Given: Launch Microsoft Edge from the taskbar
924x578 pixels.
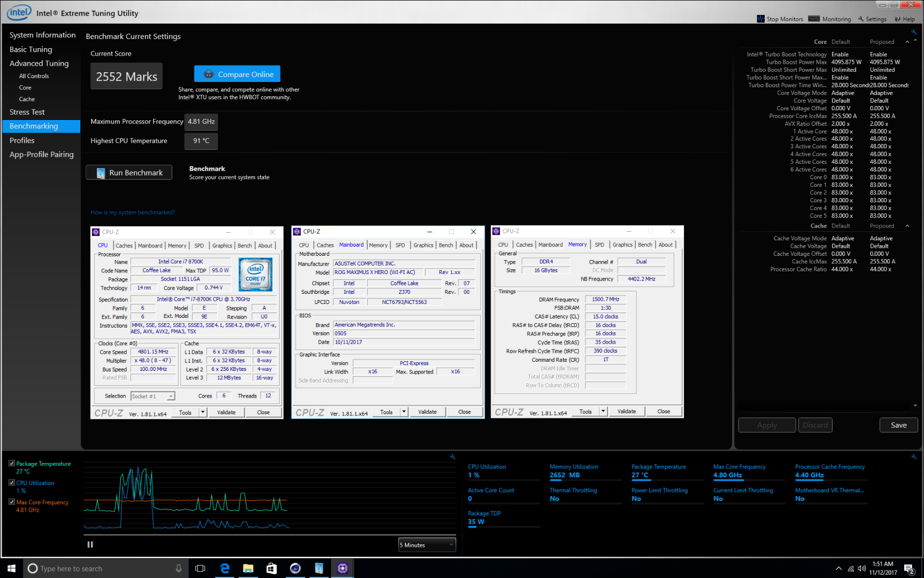Looking at the screenshot, I should [x=225, y=568].
